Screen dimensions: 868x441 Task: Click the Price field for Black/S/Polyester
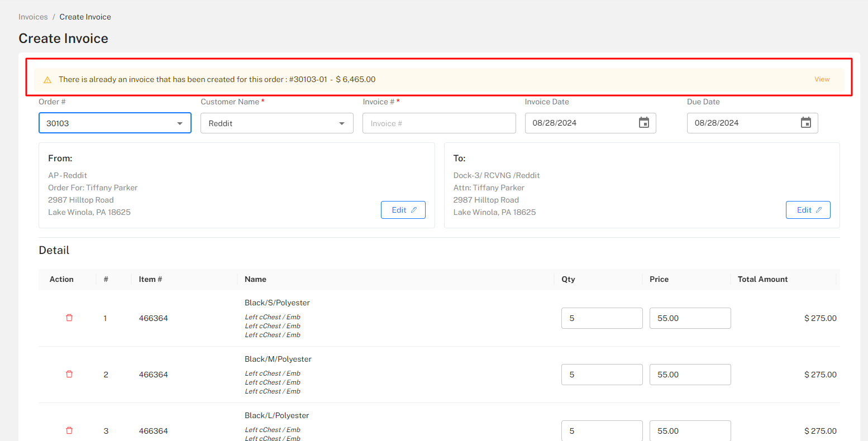[690, 318]
